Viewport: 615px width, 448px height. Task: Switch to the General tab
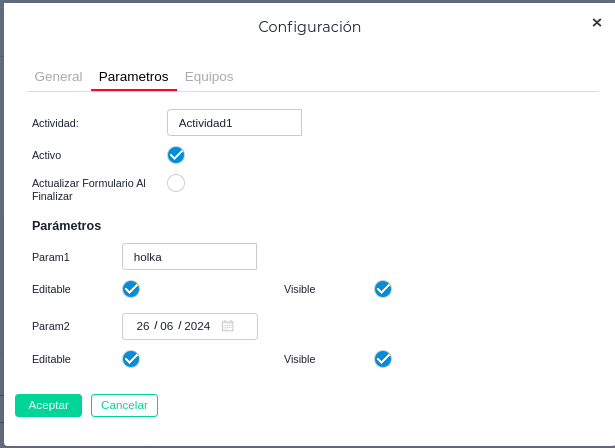tap(58, 76)
